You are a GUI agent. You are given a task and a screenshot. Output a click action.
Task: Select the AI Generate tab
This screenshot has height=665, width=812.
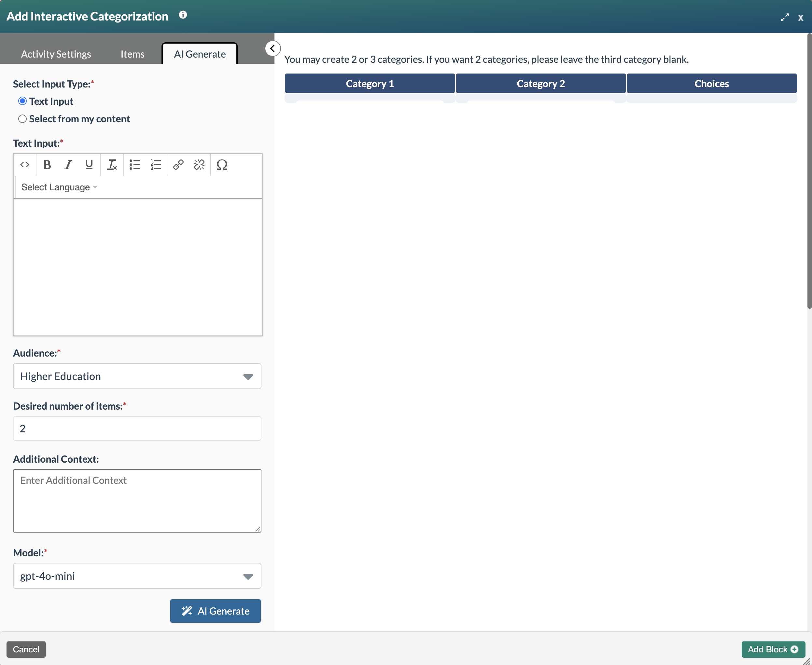(200, 54)
